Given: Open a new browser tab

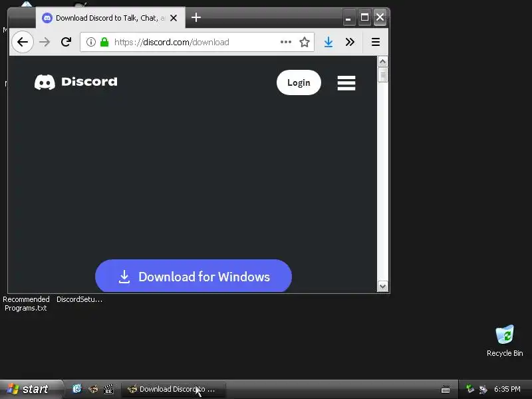Looking at the screenshot, I should pos(196,17).
